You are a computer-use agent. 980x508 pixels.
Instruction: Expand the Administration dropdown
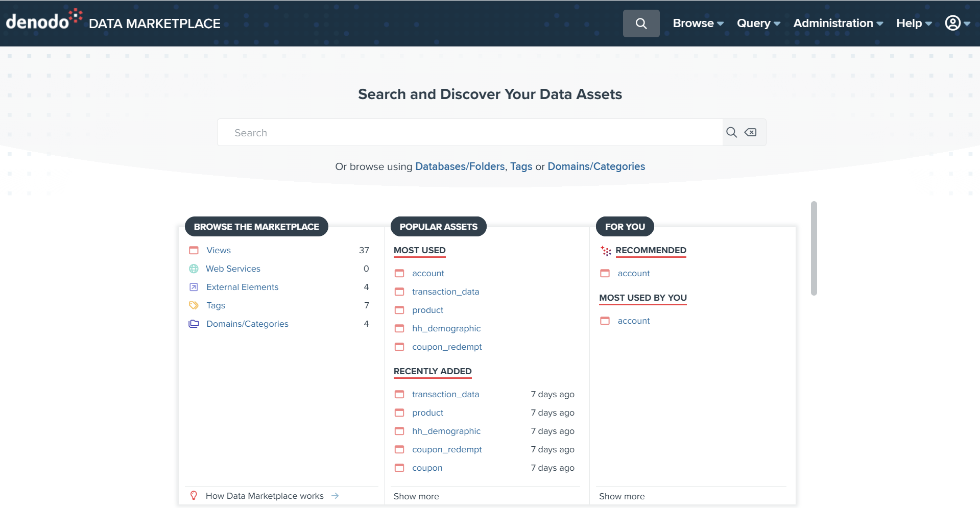pos(833,23)
